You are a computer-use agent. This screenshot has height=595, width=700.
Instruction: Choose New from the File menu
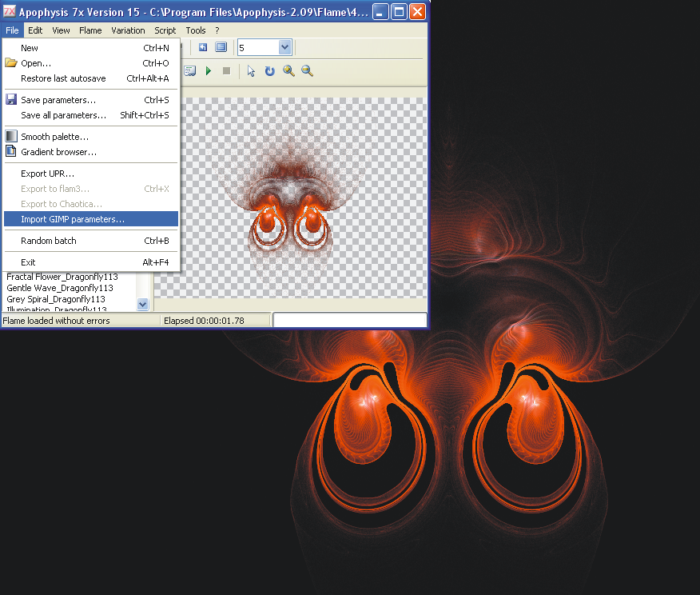[x=90, y=48]
